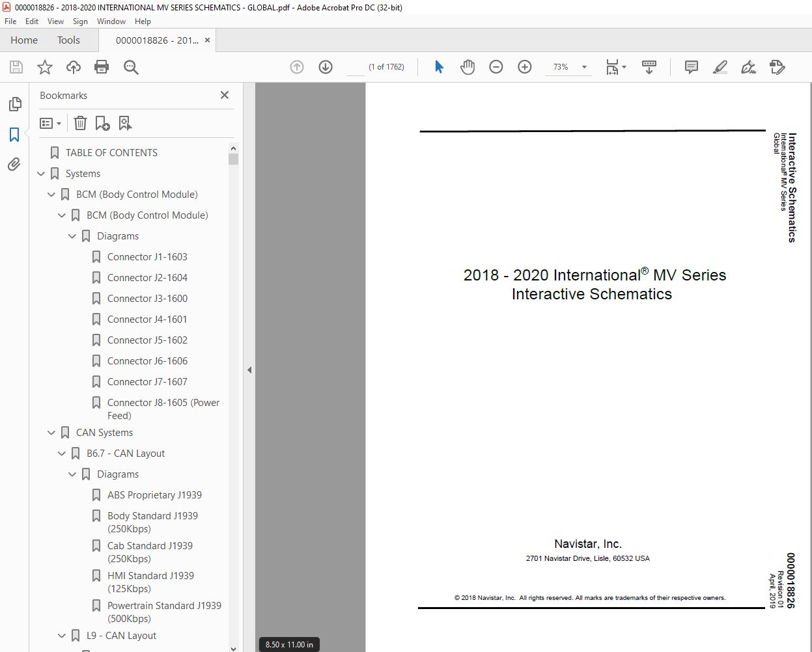The width and height of the screenshot is (812, 652).
Task: Open the File menu
Action: click(10, 21)
